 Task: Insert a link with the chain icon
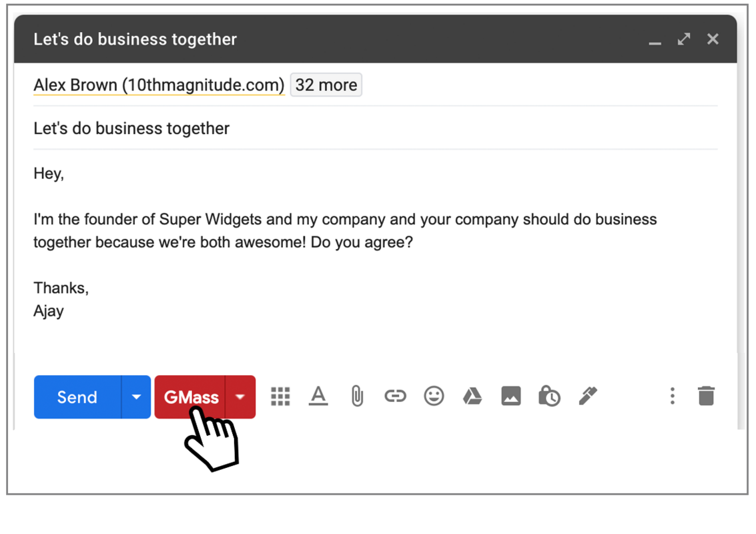click(395, 396)
